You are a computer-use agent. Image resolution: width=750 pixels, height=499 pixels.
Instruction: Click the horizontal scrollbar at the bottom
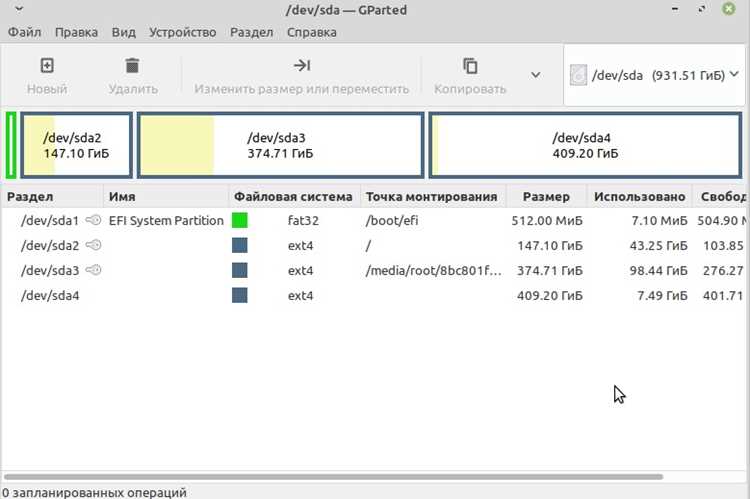(333, 477)
